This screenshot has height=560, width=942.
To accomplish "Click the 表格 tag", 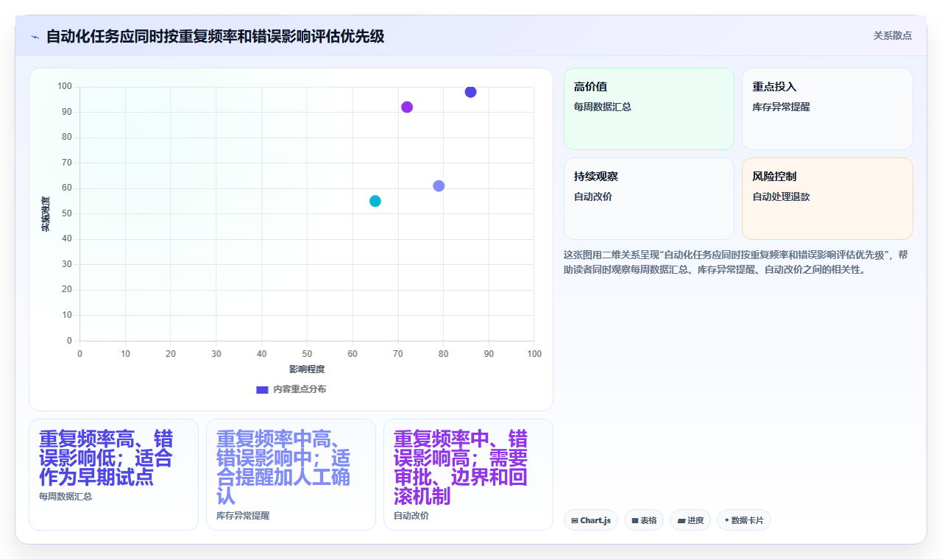I will pyautogui.click(x=644, y=520).
